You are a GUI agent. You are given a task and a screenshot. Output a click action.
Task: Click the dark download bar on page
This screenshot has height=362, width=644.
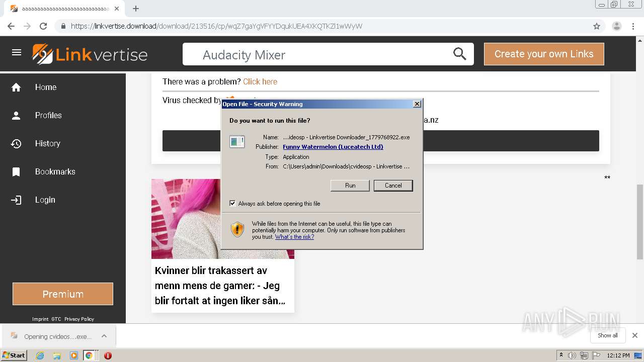[380, 141]
